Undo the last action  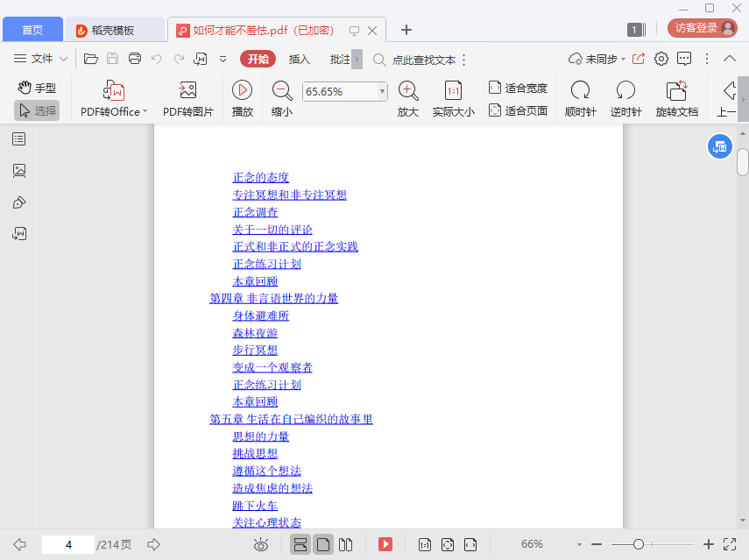(156, 59)
